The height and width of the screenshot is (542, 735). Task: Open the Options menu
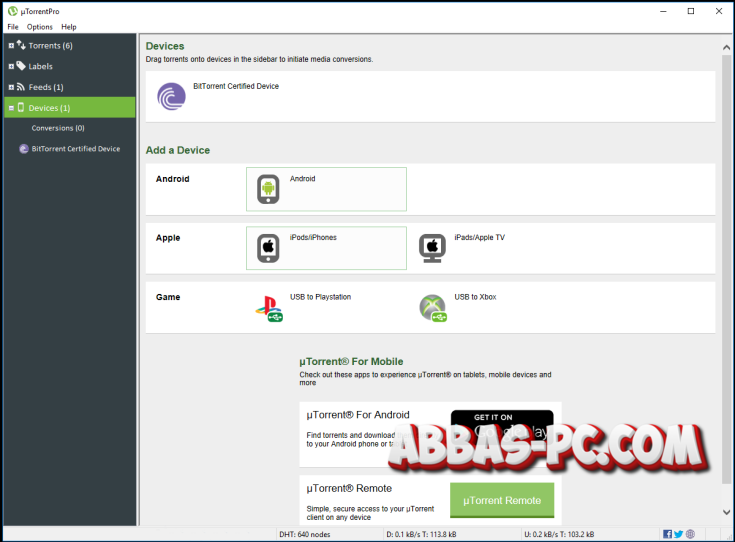click(39, 27)
